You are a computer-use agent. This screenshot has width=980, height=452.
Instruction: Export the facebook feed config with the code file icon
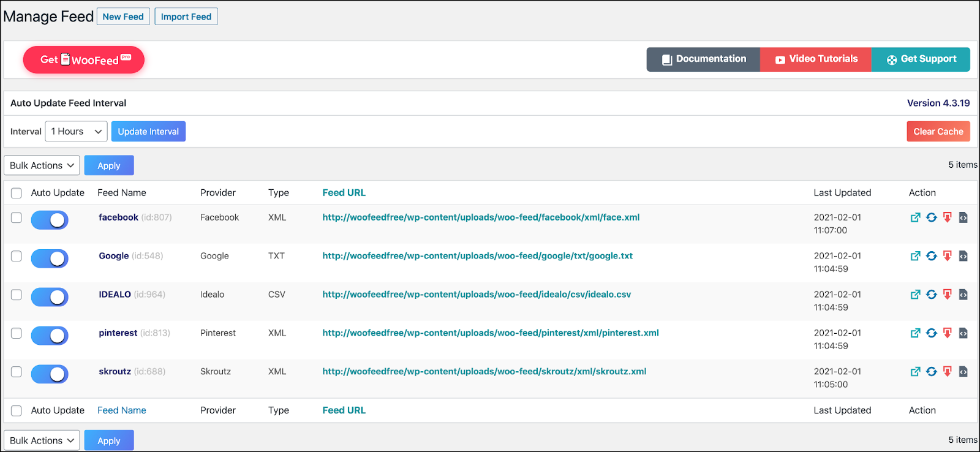coord(963,217)
